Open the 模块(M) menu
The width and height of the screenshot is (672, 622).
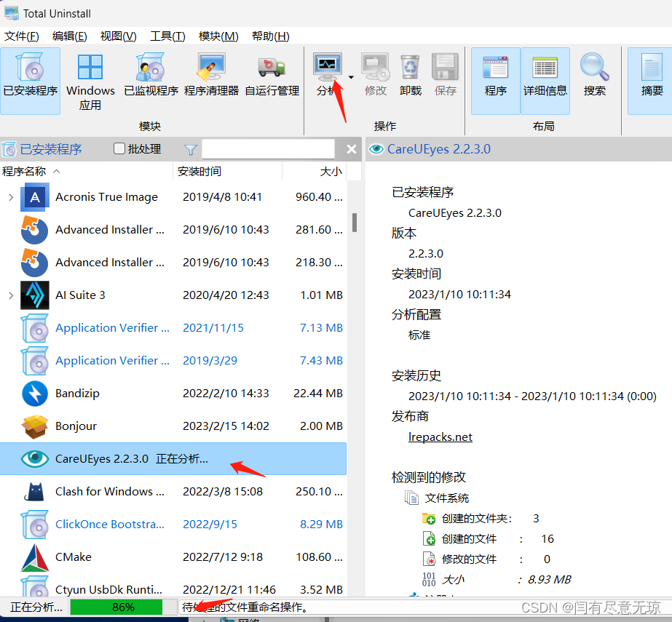point(218,36)
